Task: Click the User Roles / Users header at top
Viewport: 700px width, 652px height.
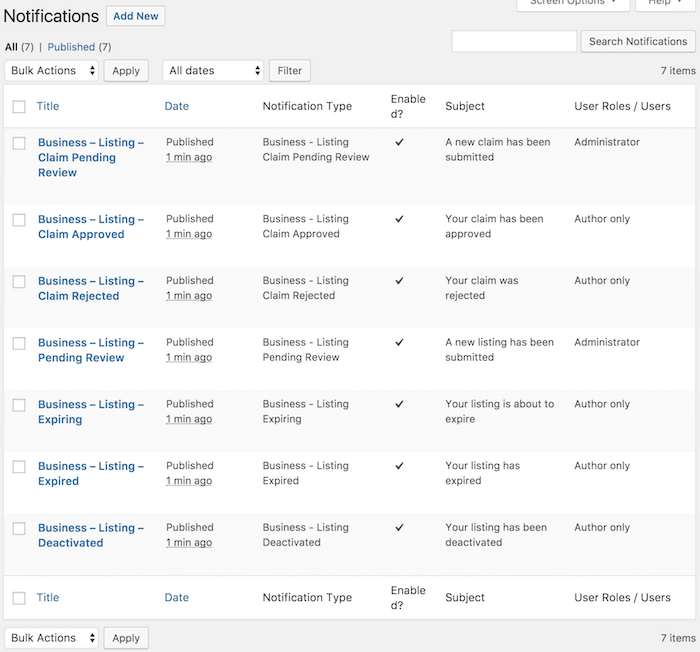Action: 622,106
